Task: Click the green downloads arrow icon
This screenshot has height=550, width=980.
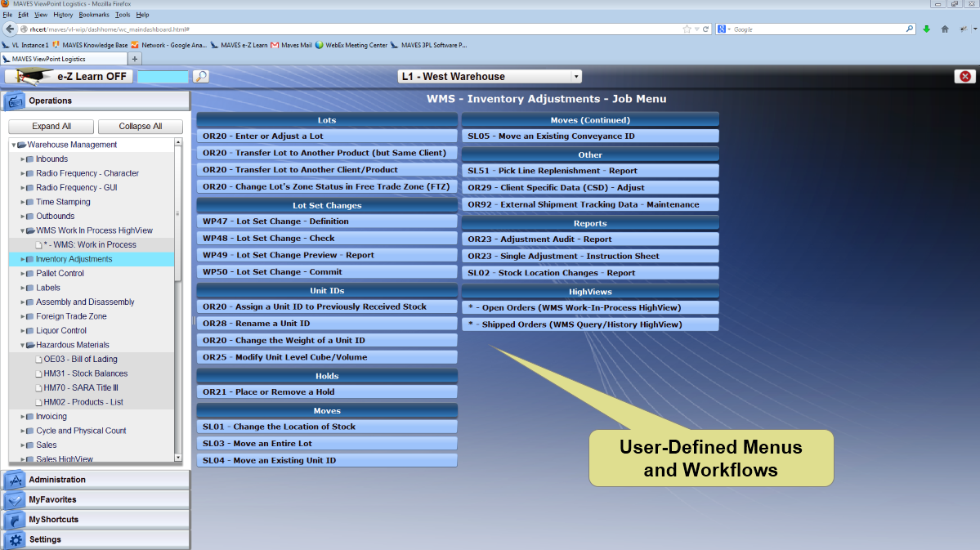Action: point(927,29)
